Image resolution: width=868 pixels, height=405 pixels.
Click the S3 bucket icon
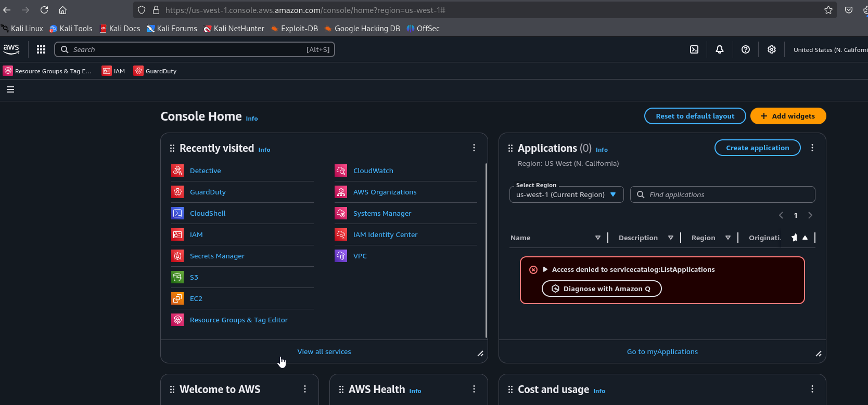[177, 277]
